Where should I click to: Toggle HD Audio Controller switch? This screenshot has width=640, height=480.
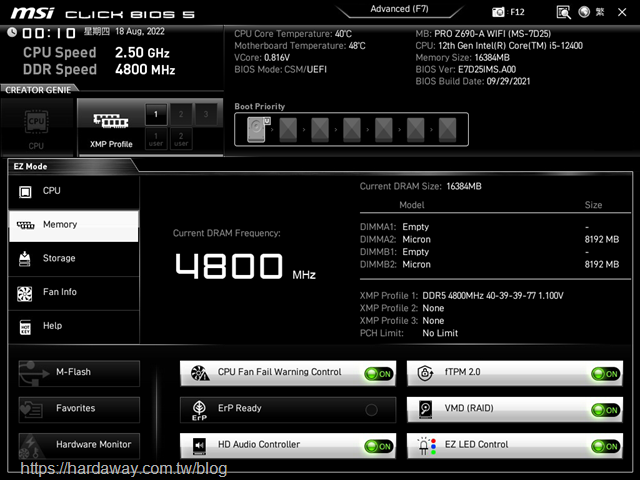pos(379,447)
